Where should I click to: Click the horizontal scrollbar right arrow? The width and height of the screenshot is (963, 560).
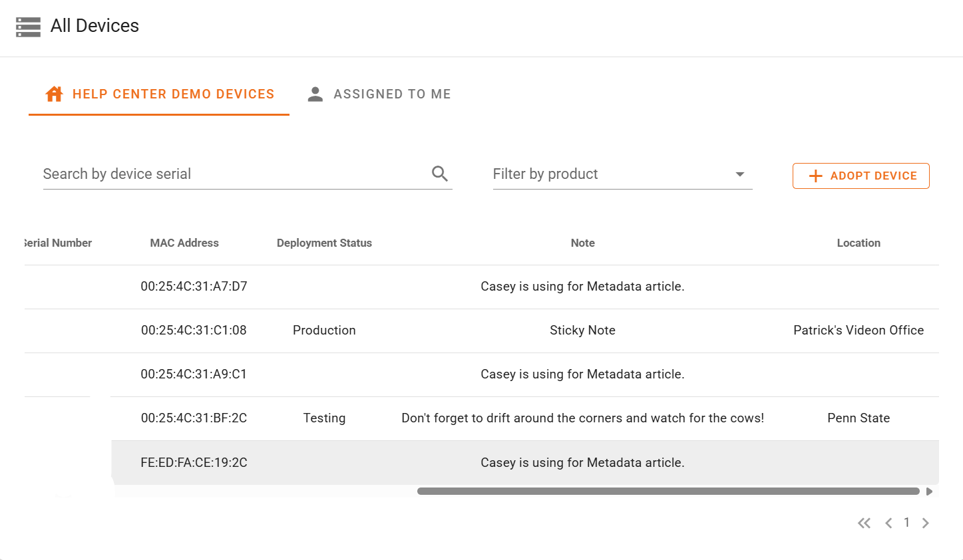click(929, 491)
